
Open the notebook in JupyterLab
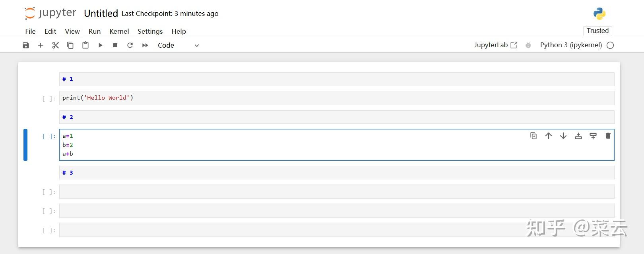(495, 45)
